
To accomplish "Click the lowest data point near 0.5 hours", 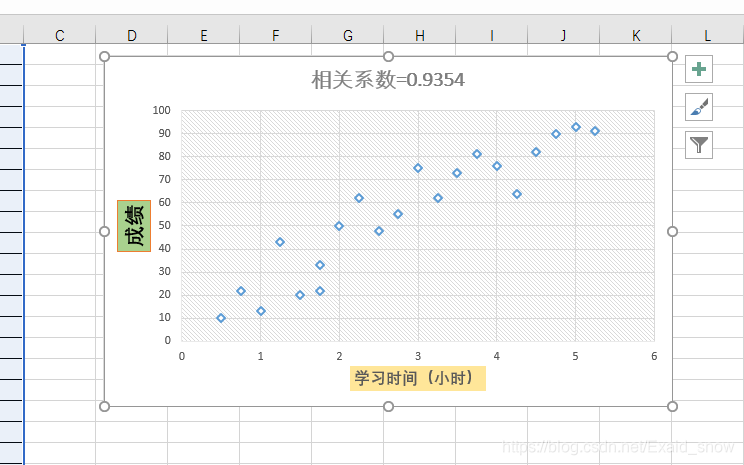I will tap(221, 318).
